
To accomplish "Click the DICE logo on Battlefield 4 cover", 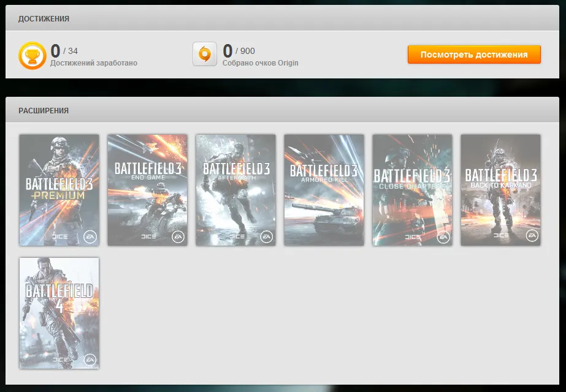I will coord(60,360).
